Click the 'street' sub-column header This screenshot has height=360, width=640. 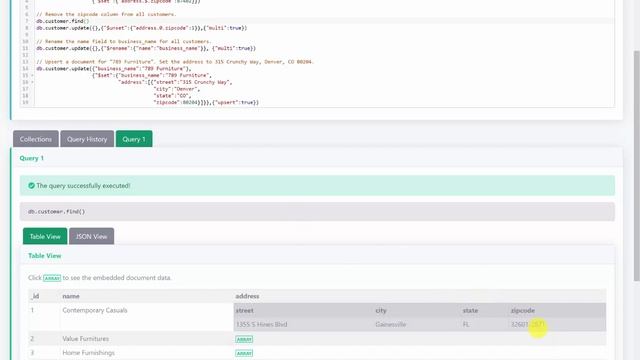(244, 310)
